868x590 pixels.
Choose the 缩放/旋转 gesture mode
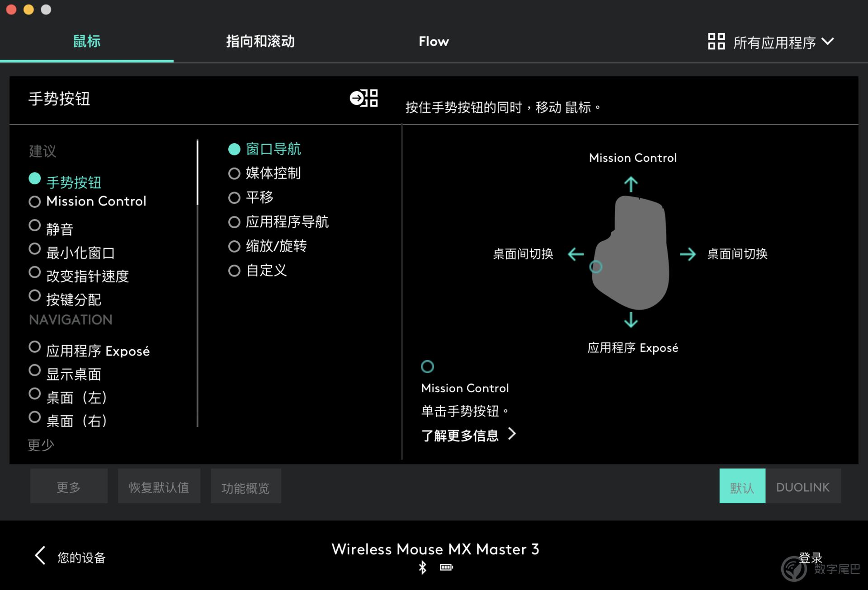click(268, 246)
